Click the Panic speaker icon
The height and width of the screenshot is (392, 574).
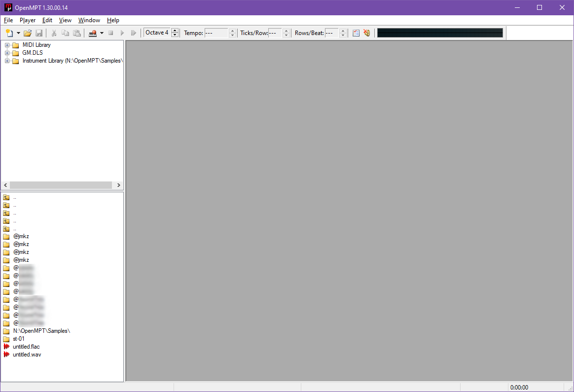pyautogui.click(x=366, y=33)
